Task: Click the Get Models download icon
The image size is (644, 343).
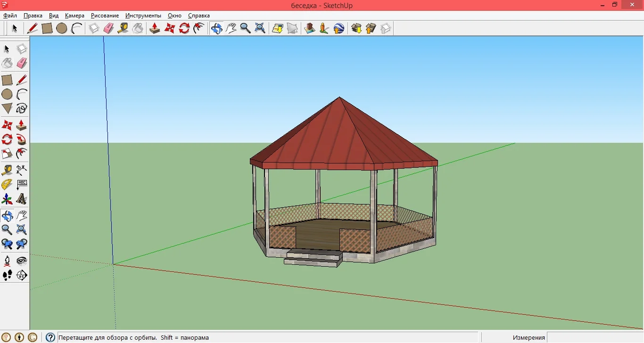Action: (356, 28)
